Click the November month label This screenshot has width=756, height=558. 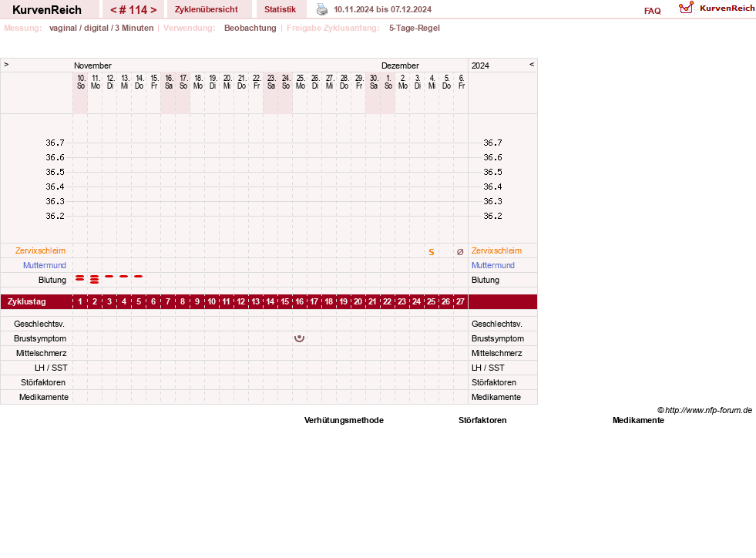(x=92, y=66)
